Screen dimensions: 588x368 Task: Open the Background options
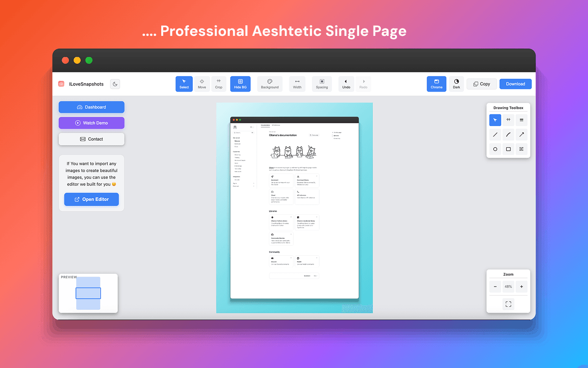coord(270,84)
